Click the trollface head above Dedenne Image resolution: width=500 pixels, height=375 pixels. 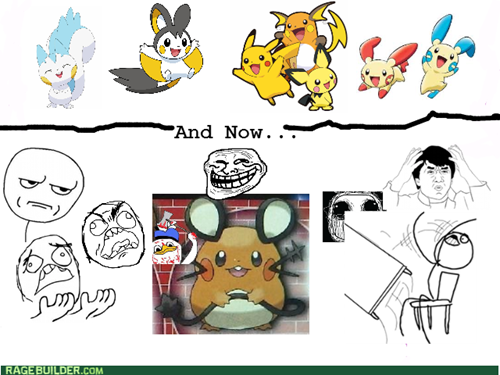pyautogui.click(x=235, y=173)
